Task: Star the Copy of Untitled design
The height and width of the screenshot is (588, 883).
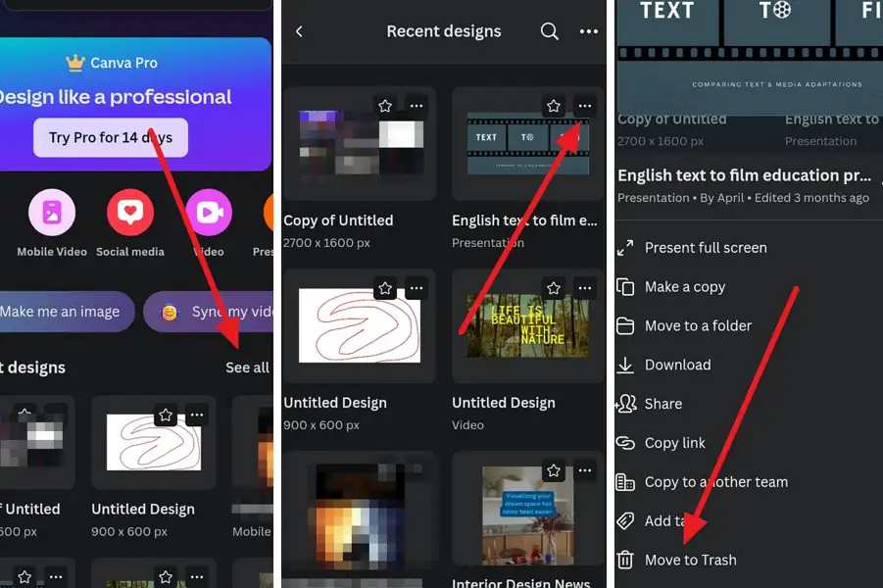Action: coord(385,106)
